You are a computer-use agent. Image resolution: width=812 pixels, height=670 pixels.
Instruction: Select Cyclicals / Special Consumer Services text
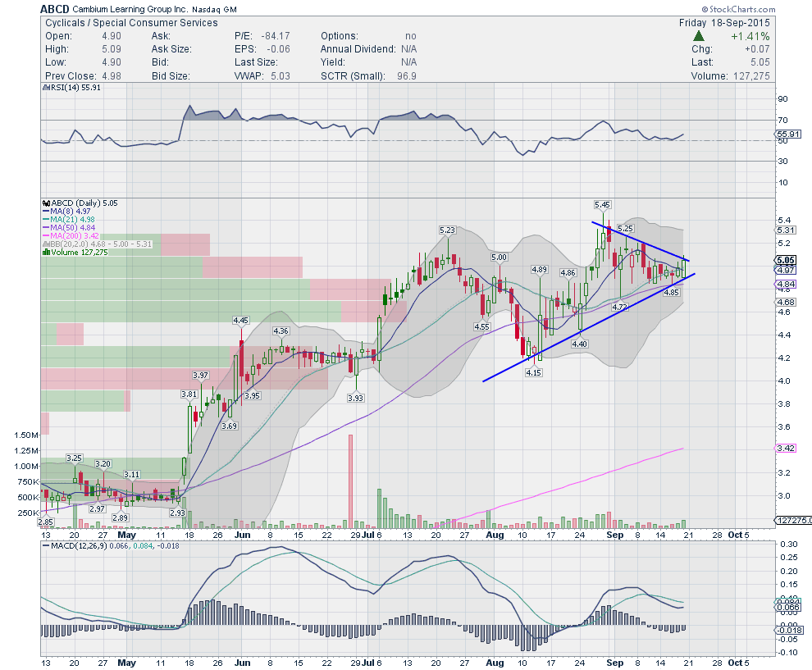131,23
